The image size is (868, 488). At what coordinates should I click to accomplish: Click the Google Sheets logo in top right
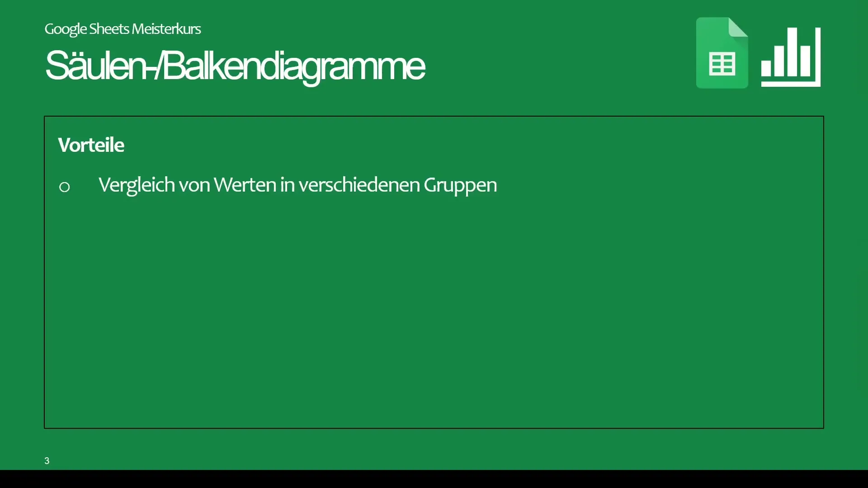point(722,53)
